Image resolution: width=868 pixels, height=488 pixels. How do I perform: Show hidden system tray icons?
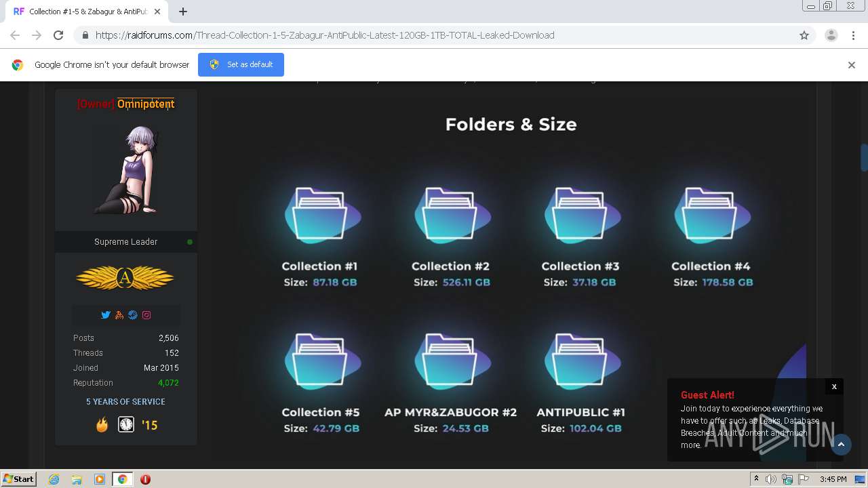pyautogui.click(x=756, y=479)
